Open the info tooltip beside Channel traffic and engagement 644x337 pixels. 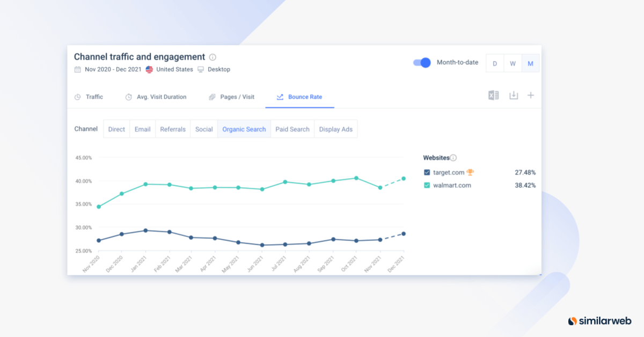213,57
